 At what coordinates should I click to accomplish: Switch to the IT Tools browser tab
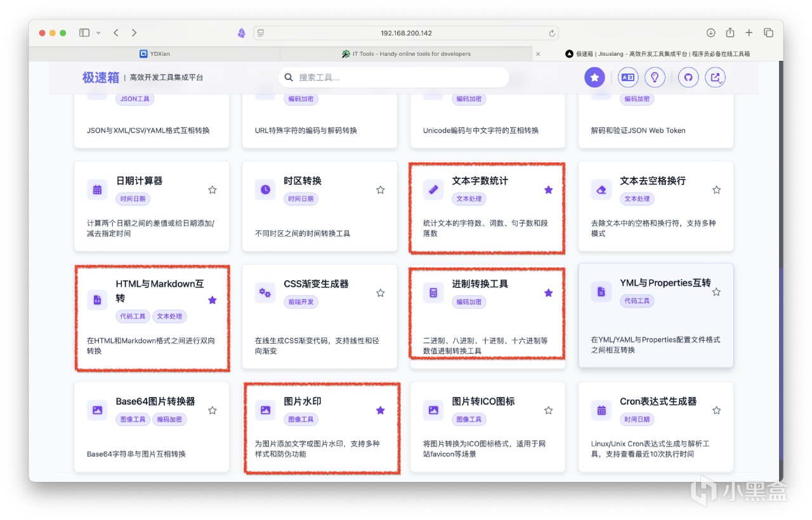point(406,54)
